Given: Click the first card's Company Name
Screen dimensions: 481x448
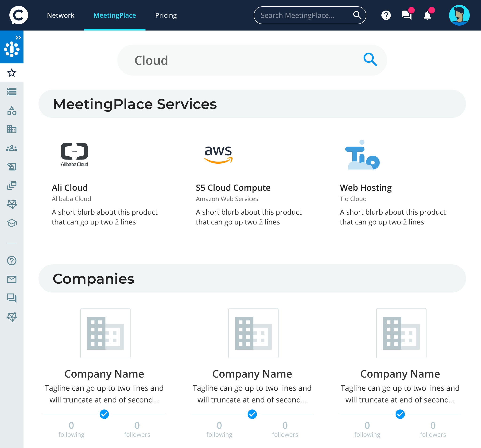Looking at the screenshot, I should (x=104, y=374).
